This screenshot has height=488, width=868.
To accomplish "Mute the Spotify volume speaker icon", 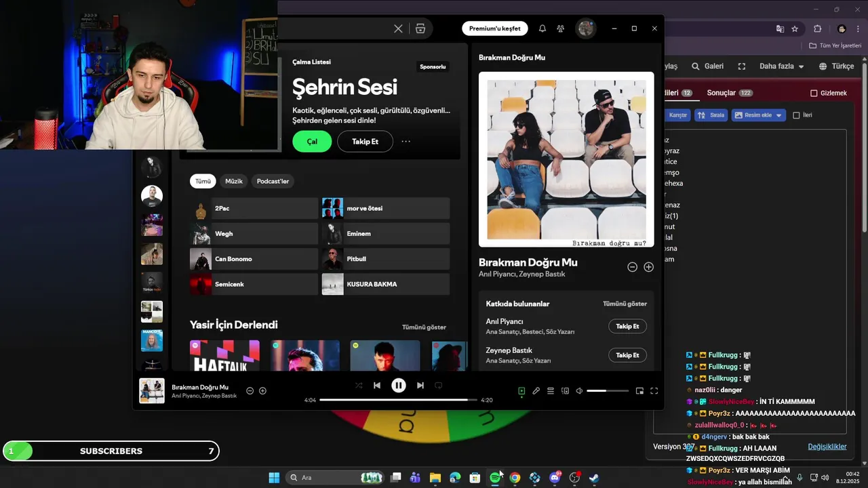I will point(579,390).
